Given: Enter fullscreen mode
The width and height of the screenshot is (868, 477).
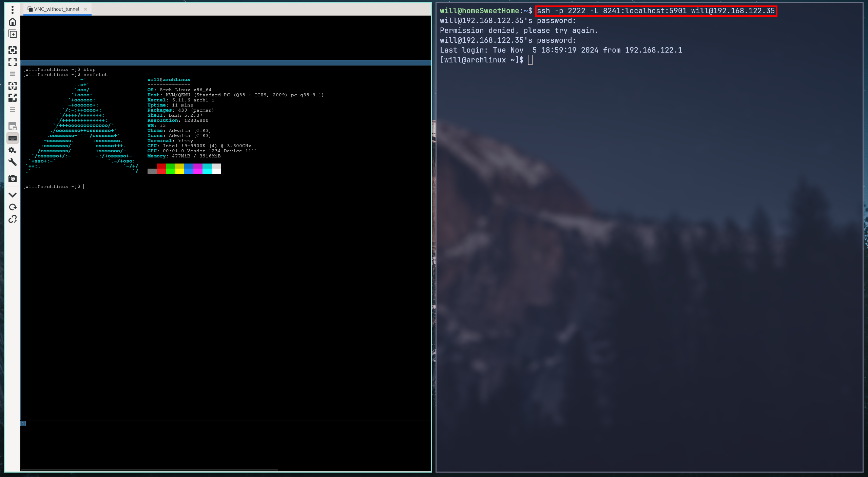Looking at the screenshot, I should coord(12,62).
